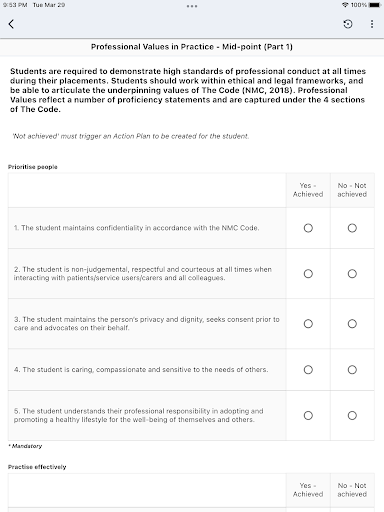The width and height of the screenshot is (384, 512).
Task: Select Yes - Achieved for caring, compassionate statement
Action: (308, 370)
